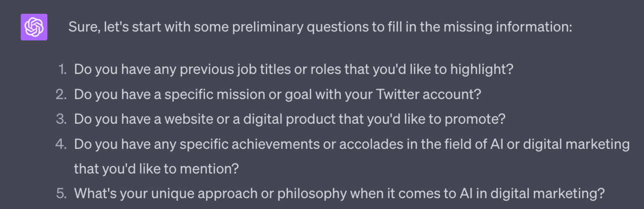Click the question about Twitter account mission
The image size is (644, 209).
click(277, 94)
